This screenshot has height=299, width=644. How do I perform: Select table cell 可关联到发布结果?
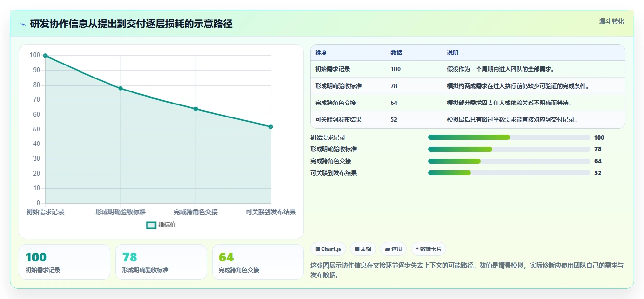pyautogui.click(x=338, y=120)
